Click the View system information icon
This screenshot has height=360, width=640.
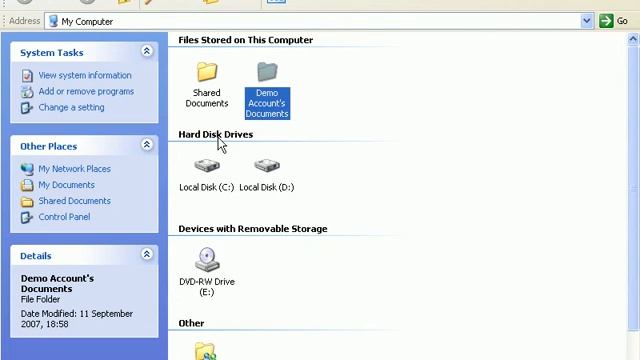click(27, 76)
